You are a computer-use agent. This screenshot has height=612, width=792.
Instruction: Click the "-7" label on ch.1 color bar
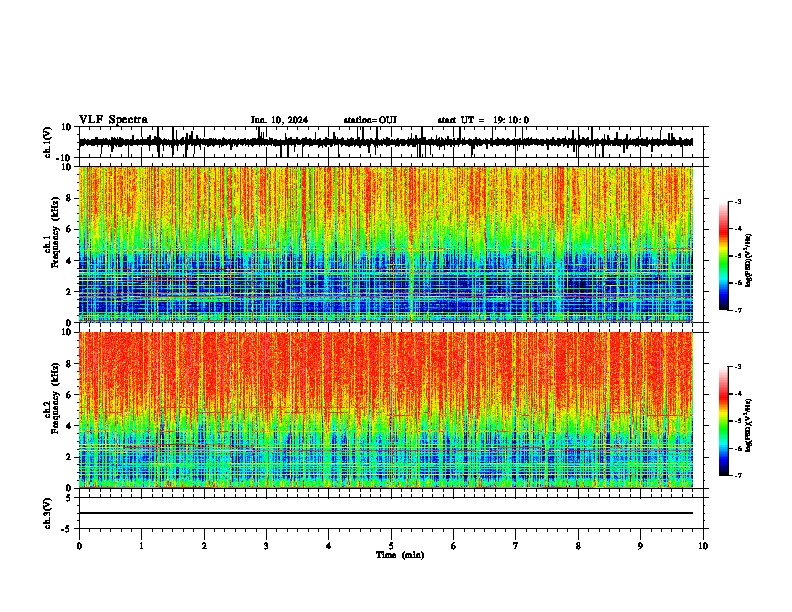[737, 310]
